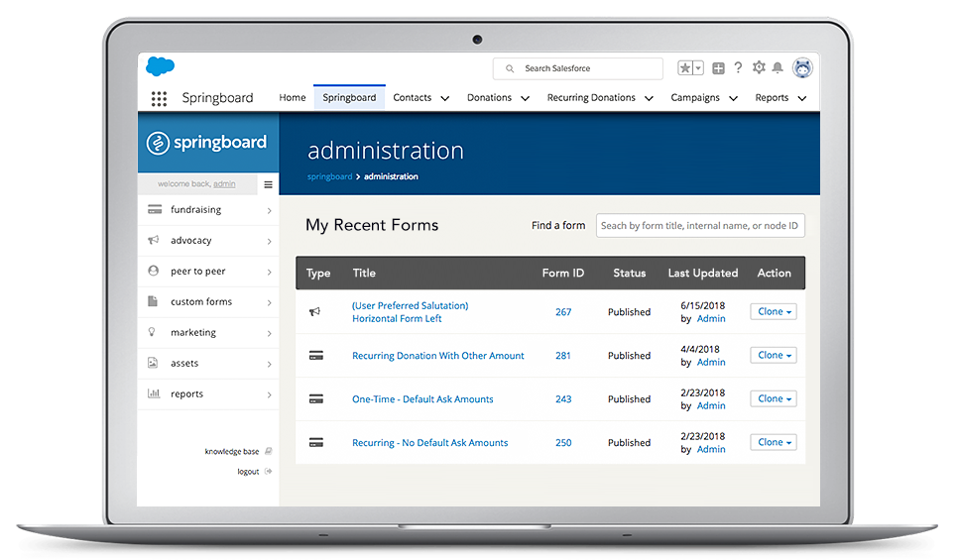This screenshot has height=560, width=958.
Task: Open the advocacy sidebar menu
Action: point(207,241)
